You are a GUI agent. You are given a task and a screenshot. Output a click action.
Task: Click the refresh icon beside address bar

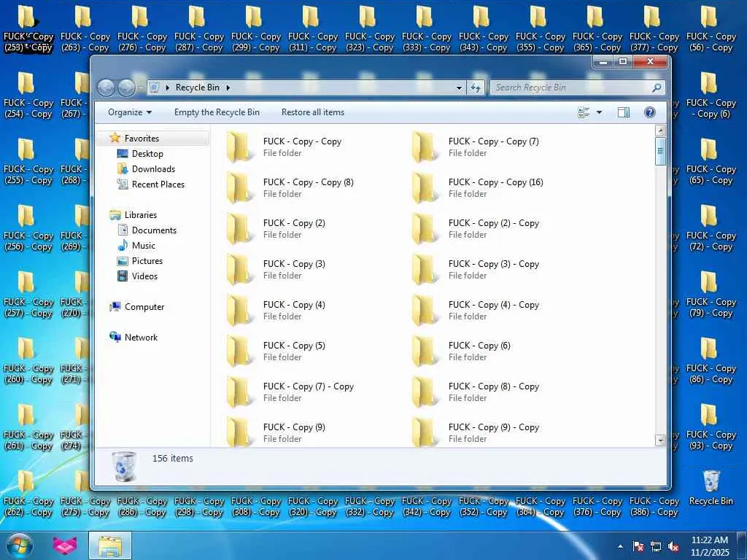pyautogui.click(x=476, y=87)
